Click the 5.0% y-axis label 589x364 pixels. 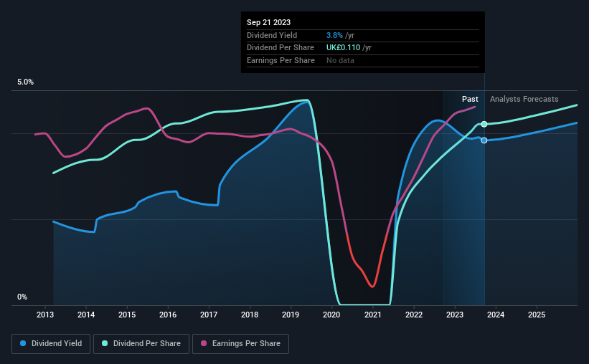[25, 82]
